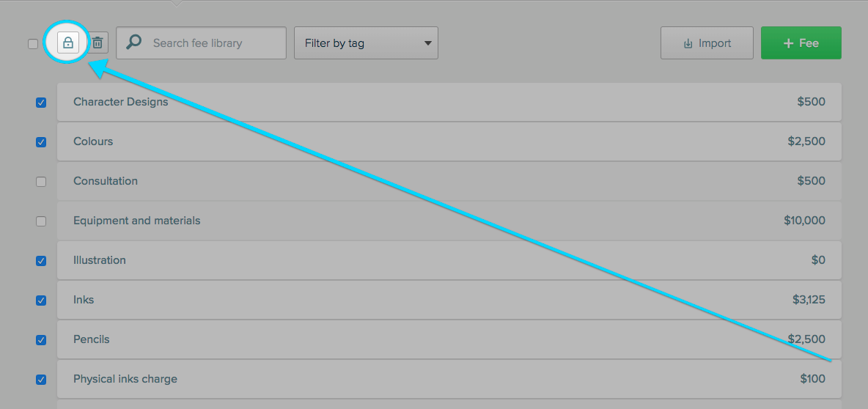
Task: Select the Illustration fee row
Action: 449,260
